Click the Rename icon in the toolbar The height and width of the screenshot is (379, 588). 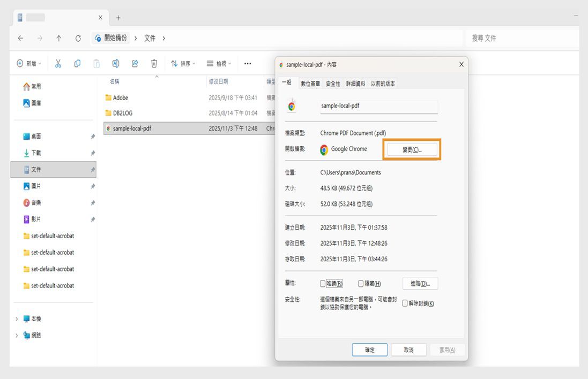click(x=115, y=63)
